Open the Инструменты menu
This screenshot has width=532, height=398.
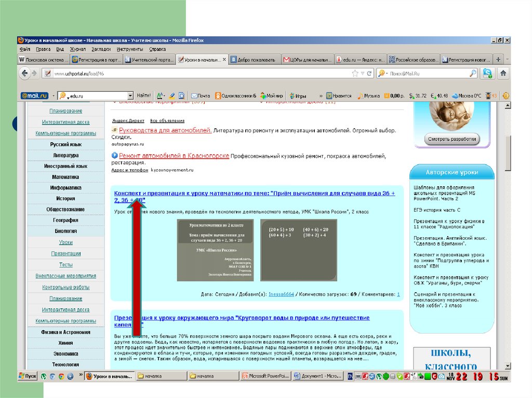point(129,49)
